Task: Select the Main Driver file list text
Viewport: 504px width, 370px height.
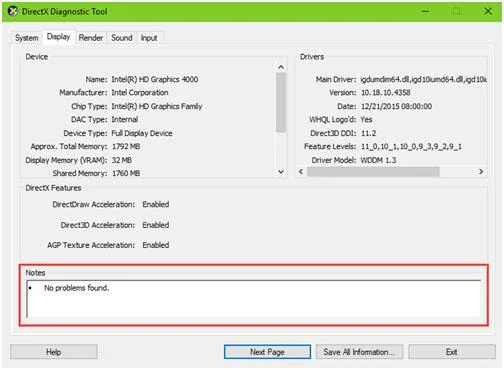Action: 423,79
